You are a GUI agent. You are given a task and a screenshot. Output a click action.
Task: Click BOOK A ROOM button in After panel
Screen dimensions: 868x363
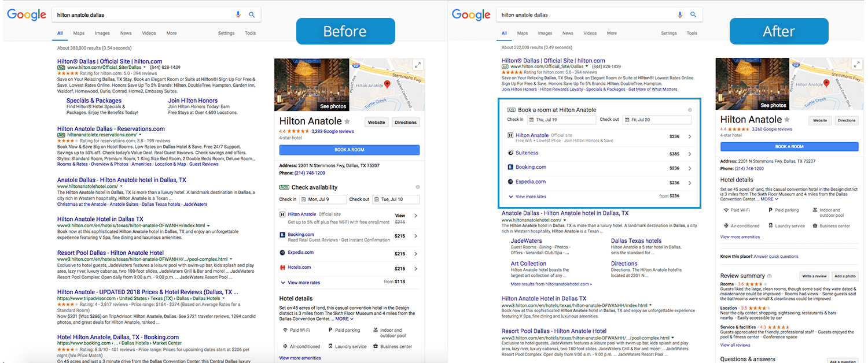(789, 147)
